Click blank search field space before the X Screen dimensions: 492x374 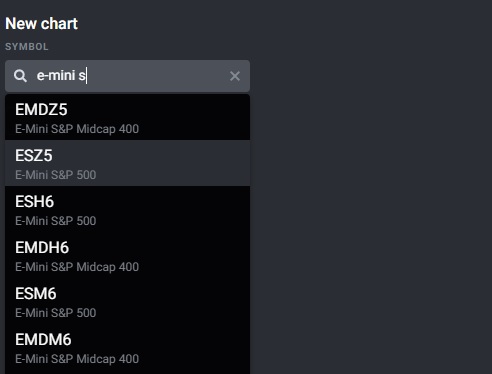click(157, 76)
